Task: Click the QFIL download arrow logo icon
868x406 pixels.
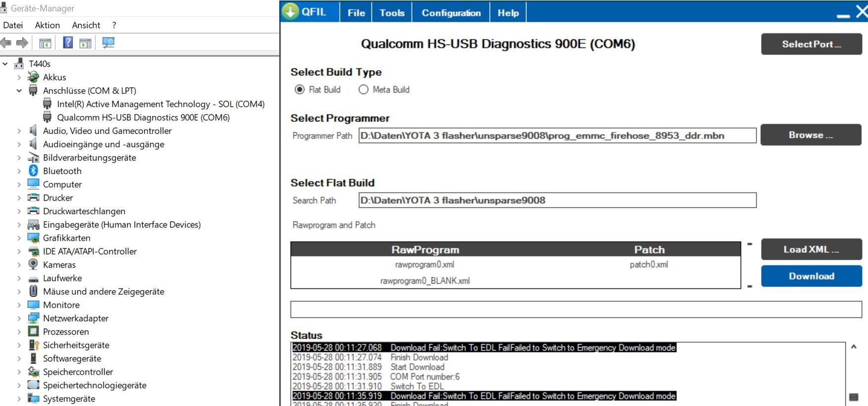Action: pyautogui.click(x=291, y=11)
